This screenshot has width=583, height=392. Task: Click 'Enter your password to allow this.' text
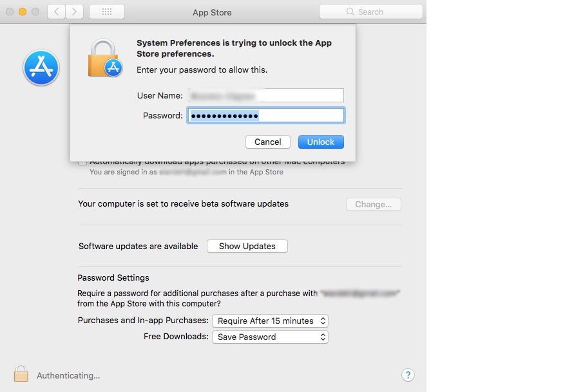[x=202, y=70]
